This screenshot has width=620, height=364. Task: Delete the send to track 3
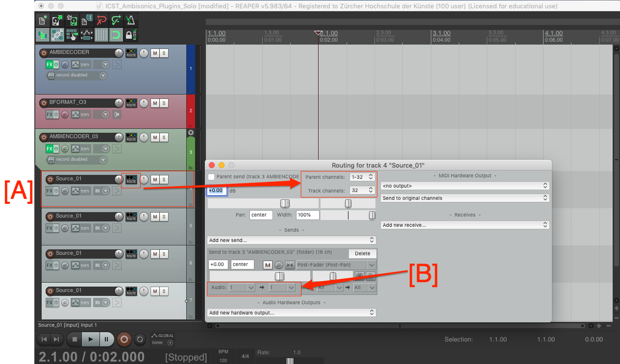[x=362, y=253]
